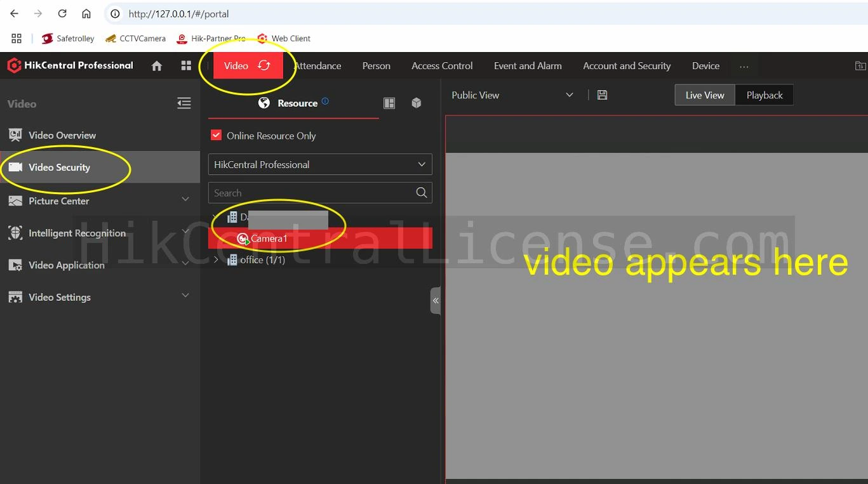
Task: Open the 3D cube tab icon
Action: pos(417,103)
